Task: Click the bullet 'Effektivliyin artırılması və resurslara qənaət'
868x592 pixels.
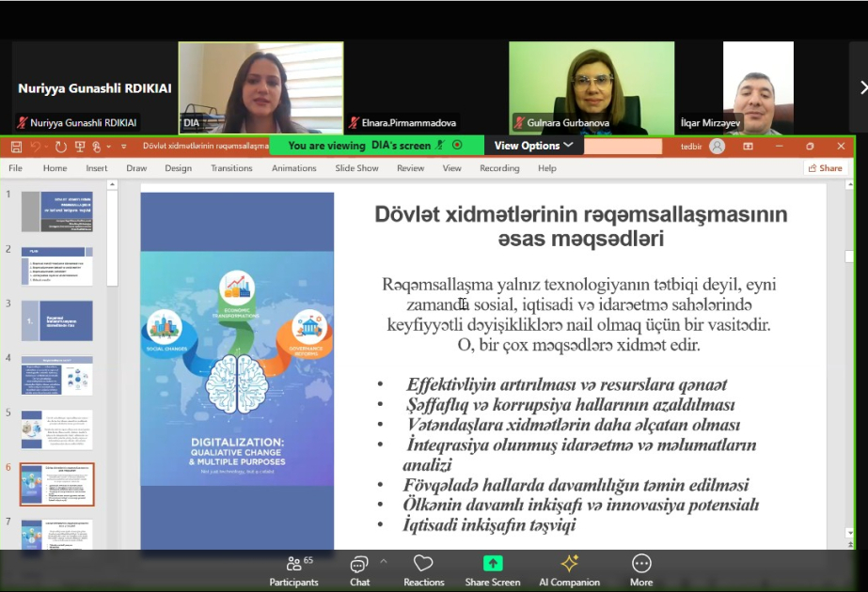Action: tap(566, 384)
